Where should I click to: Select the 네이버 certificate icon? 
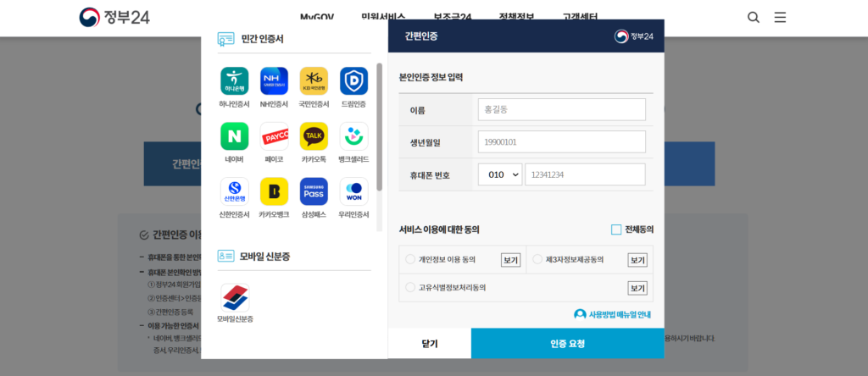tap(234, 136)
